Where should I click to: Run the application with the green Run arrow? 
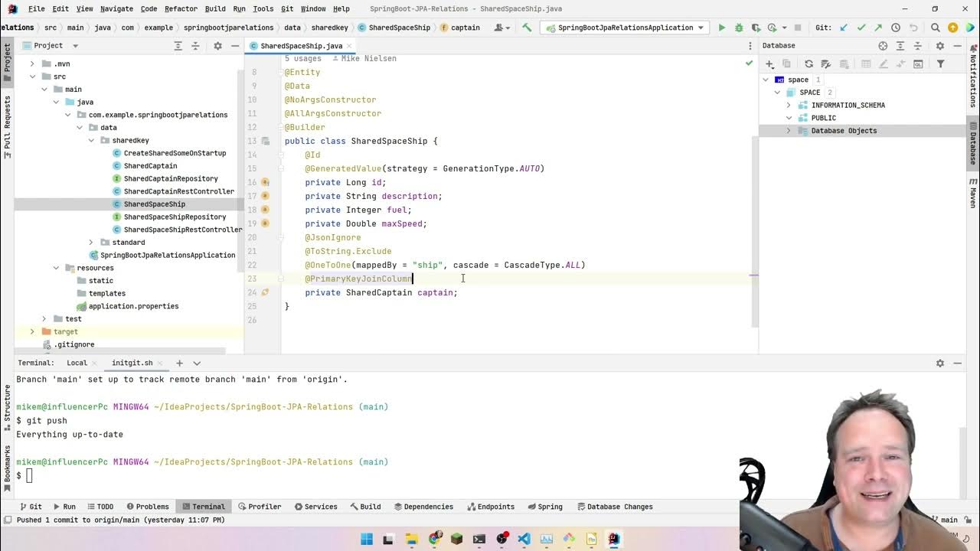click(721, 28)
